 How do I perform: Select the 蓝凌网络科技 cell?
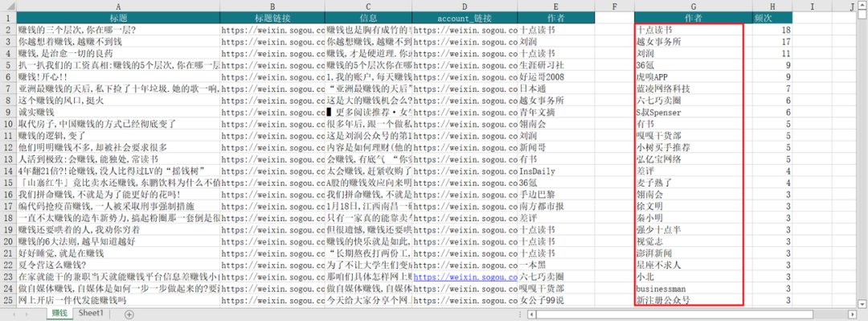693,88
